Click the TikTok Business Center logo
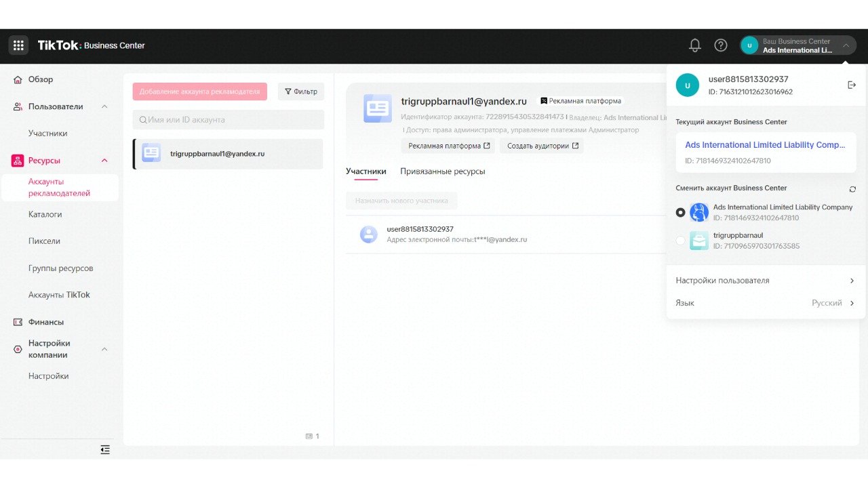 [x=91, y=45]
